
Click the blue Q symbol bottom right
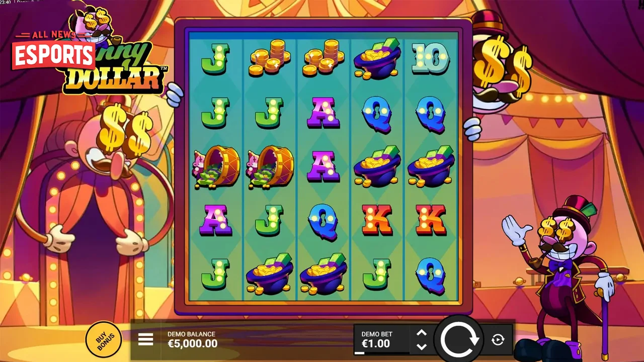click(x=431, y=275)
